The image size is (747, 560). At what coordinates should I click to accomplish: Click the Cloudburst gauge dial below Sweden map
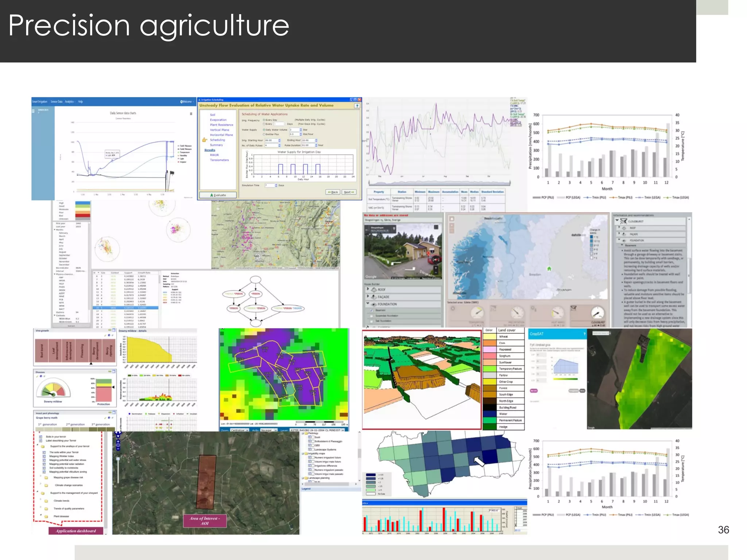pyautogui.click(x=597, y=312)
